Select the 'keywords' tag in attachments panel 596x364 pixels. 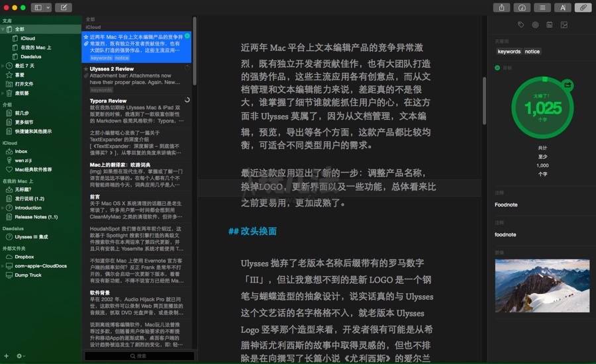509,52
